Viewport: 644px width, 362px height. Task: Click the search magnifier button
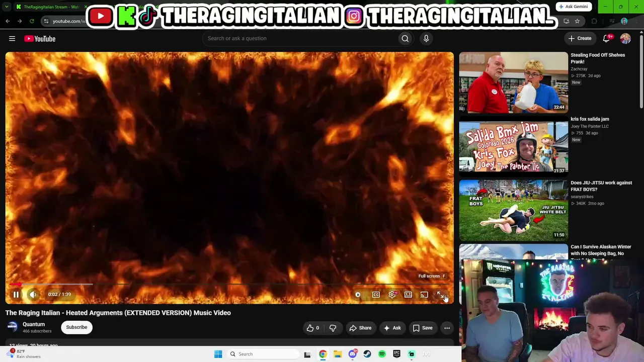click(x=405, y=39)
